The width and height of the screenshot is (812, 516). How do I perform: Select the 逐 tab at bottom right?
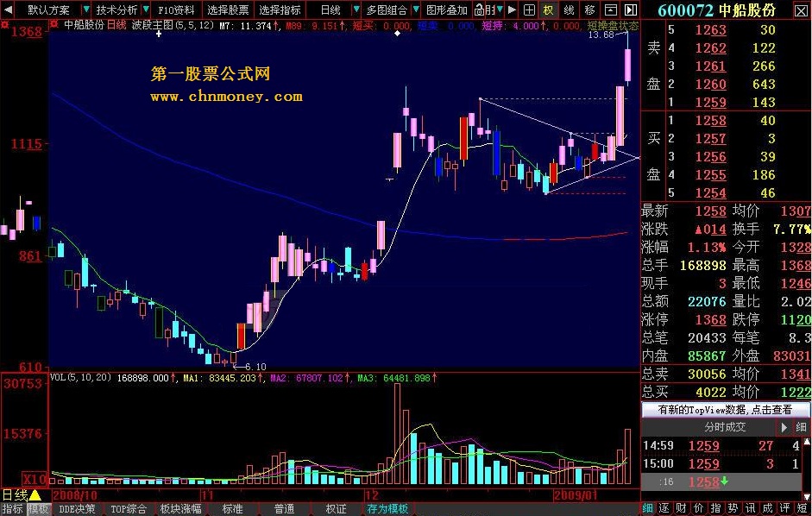coord(665,508)
